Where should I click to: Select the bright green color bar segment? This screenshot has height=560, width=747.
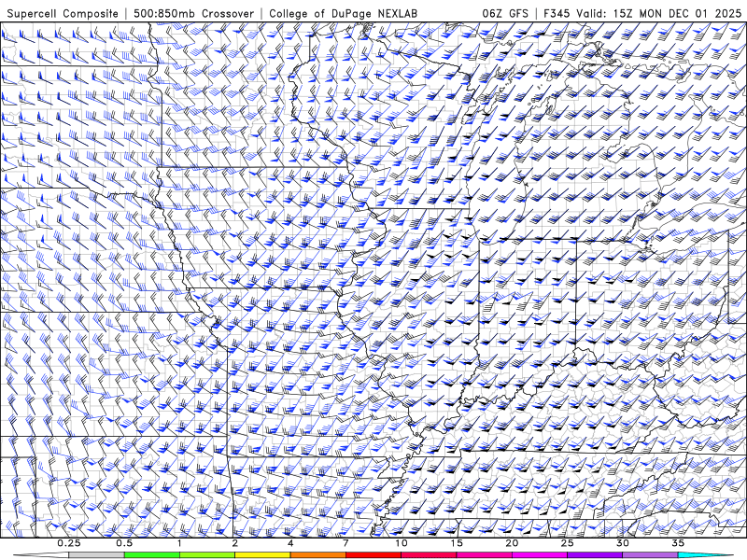pos(152,555)
